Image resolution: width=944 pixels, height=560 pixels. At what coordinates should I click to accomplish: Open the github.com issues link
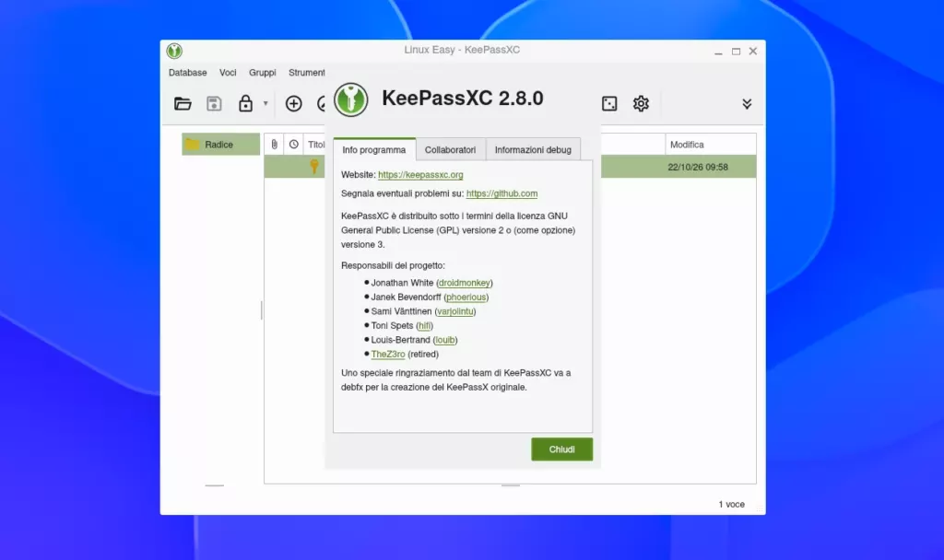click(x=501, y=193)
